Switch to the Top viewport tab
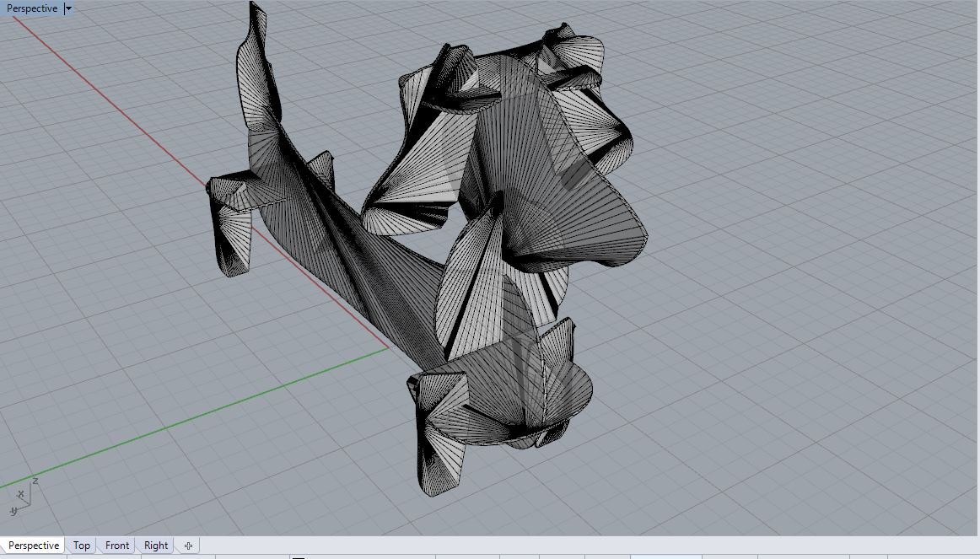Screen dimensions: 980x559 click(81, 546)
